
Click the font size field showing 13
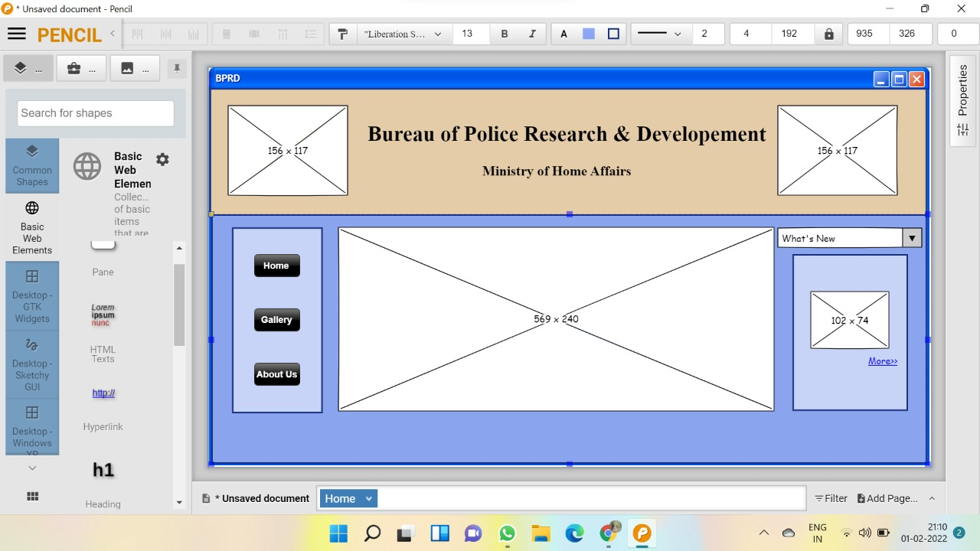471,34
